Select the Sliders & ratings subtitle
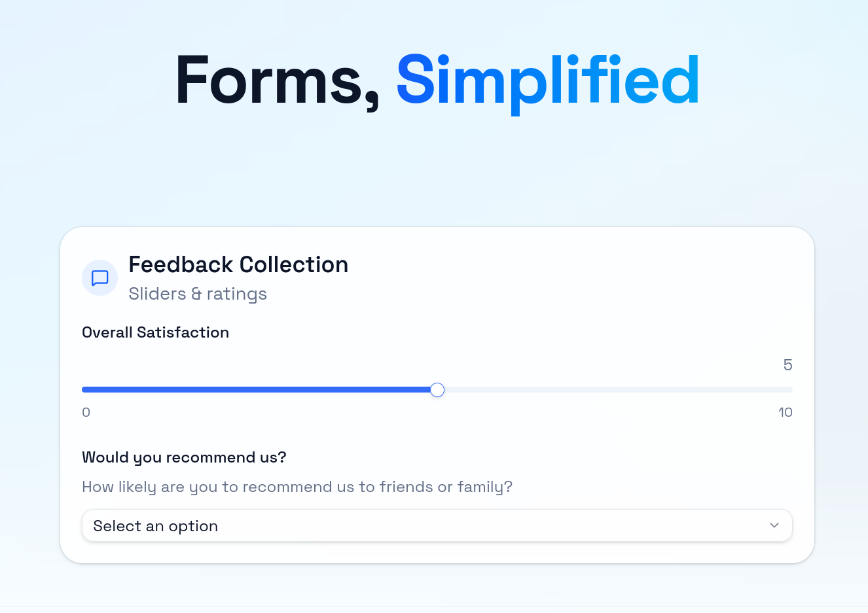 click(198, 294)
